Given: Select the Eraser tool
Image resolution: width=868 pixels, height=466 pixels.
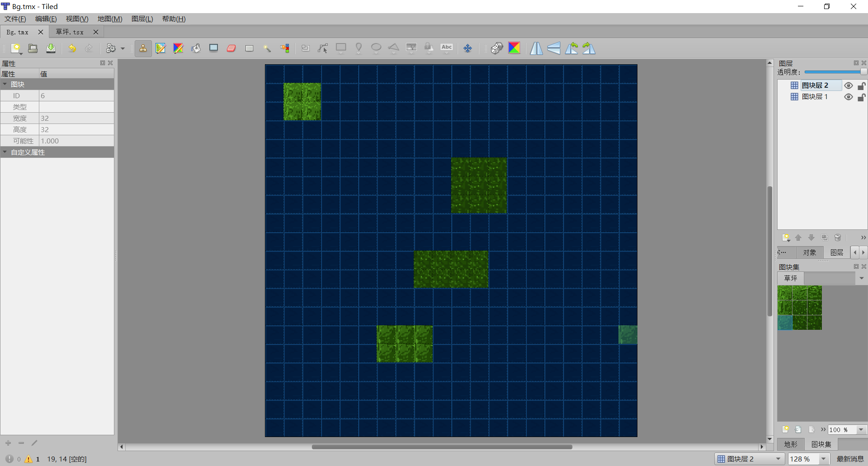Looking at the screenshot, I should click(x=231, y=48).
